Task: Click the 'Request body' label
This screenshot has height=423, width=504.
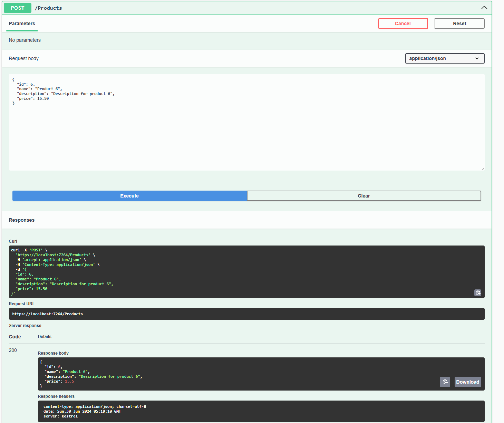Action: [23, 58]
